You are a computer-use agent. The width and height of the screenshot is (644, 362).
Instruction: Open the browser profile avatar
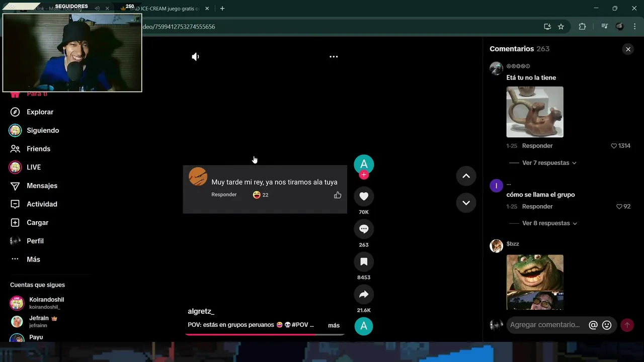click(620, 27)
